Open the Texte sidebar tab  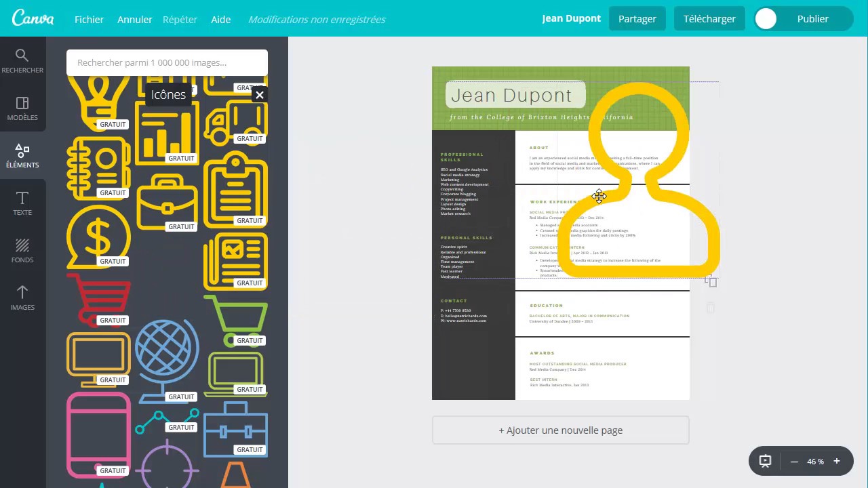point(22,203)
